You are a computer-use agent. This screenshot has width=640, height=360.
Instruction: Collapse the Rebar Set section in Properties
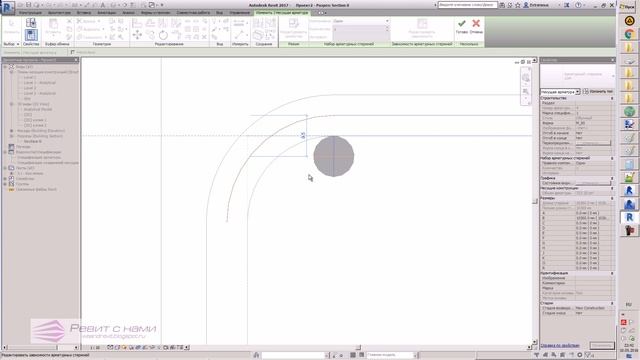[612, 158]
